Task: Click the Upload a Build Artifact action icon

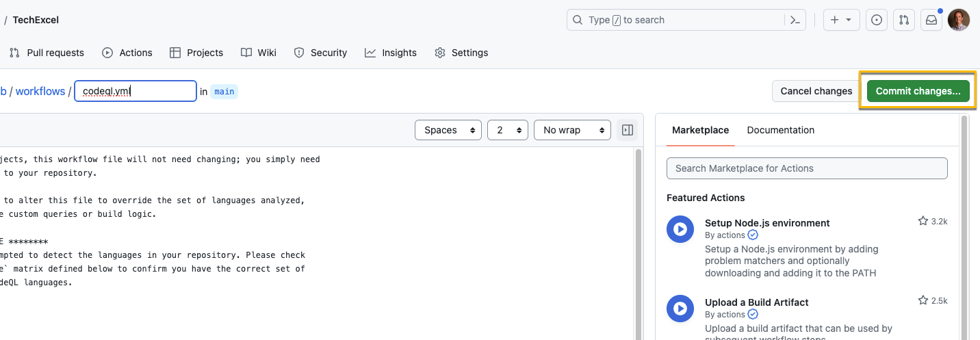Action: coord(680,309)
